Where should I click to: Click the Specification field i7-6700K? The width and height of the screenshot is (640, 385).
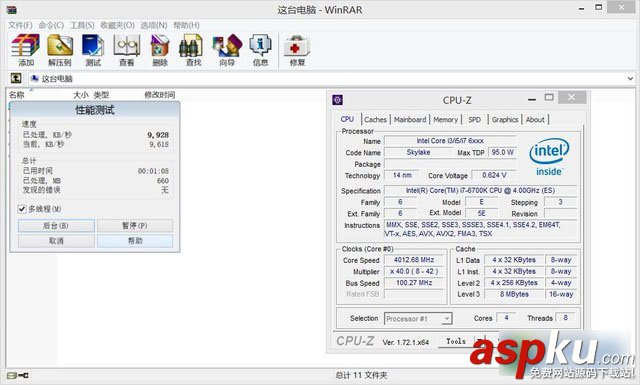click(x=480, y=190)
